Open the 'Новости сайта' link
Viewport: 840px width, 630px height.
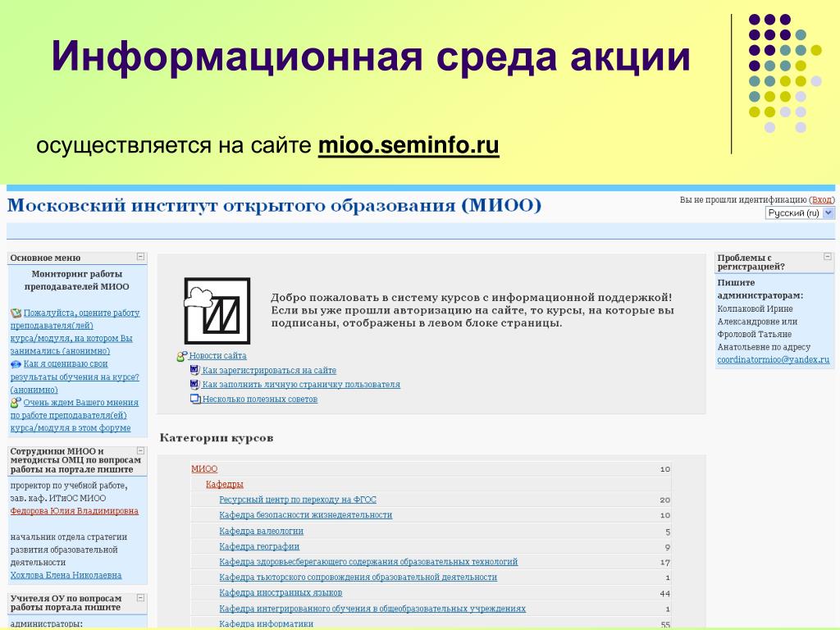(x=217, y=356)
